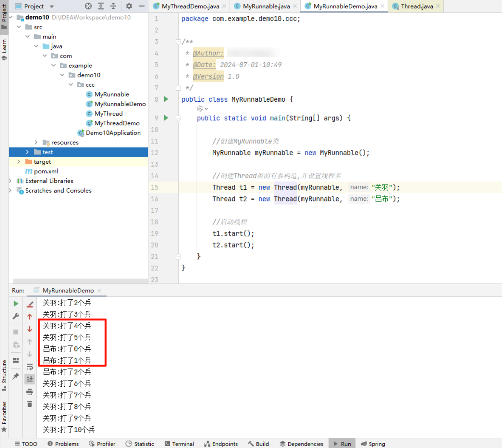
Task: Select the test folder row
Action: point(78,152)
